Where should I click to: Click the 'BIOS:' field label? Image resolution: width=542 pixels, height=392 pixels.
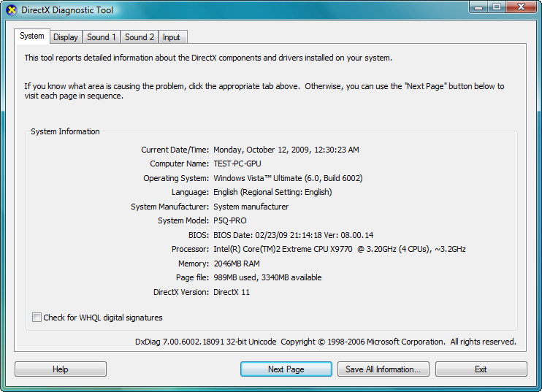(199, 235)
